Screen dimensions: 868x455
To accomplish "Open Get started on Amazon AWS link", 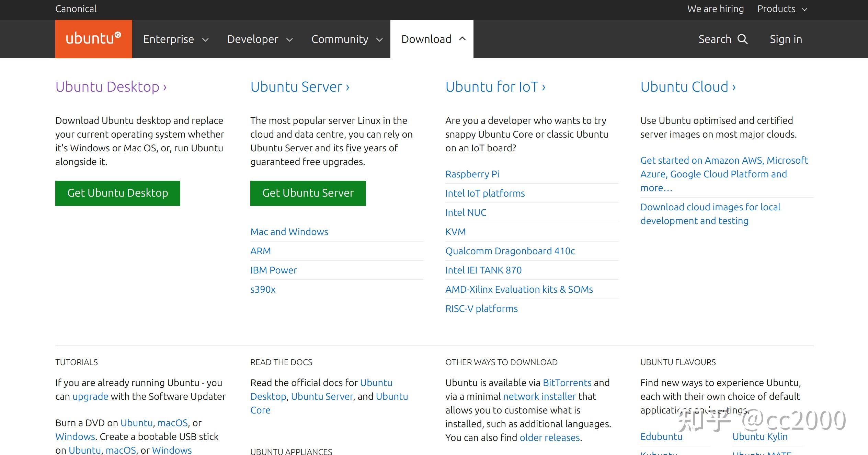I will [x=724, y=174].
